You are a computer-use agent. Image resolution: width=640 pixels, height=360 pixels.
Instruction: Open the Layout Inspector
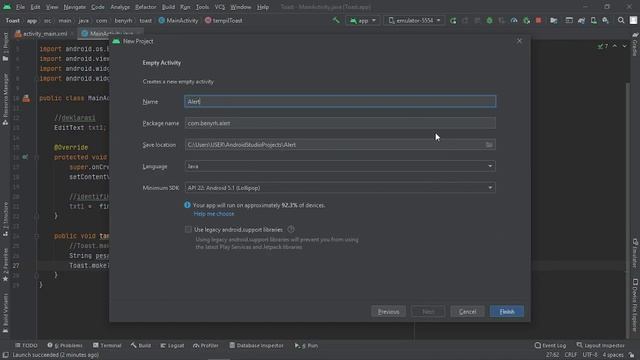click(600, 345)
